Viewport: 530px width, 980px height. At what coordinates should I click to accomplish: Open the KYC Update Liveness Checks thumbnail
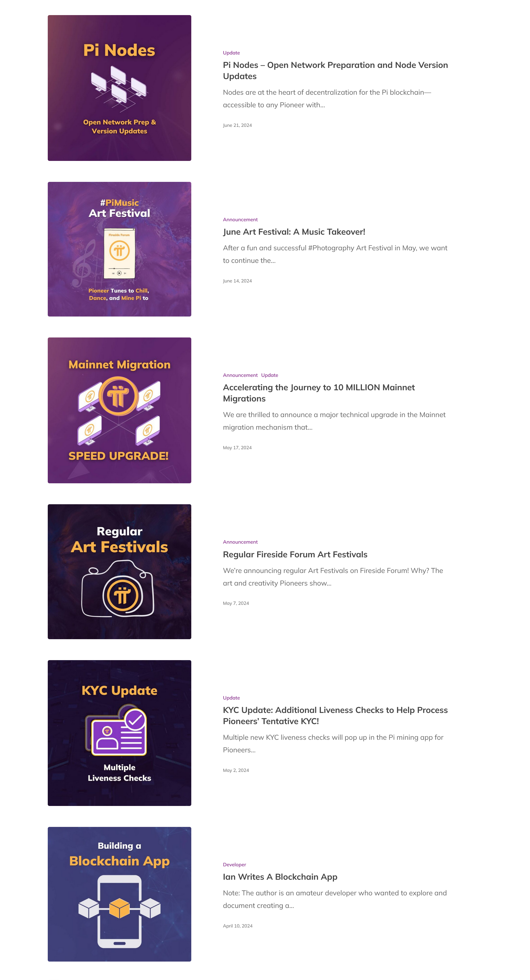point(120,733)
